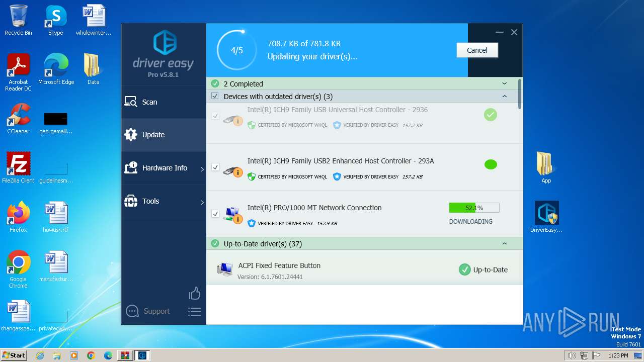
Task: Select the Data folder on desktop
Action: 93,69
